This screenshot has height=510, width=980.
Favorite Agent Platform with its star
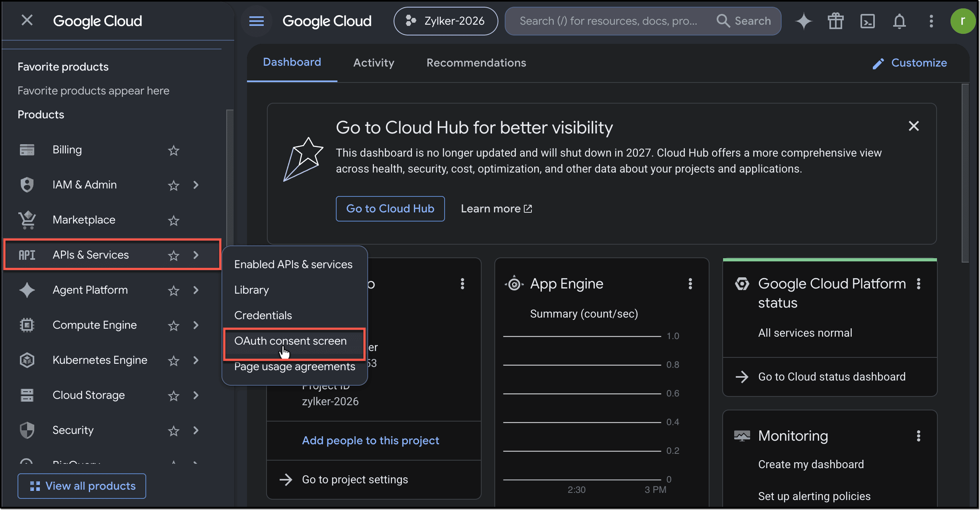[174, 290]
